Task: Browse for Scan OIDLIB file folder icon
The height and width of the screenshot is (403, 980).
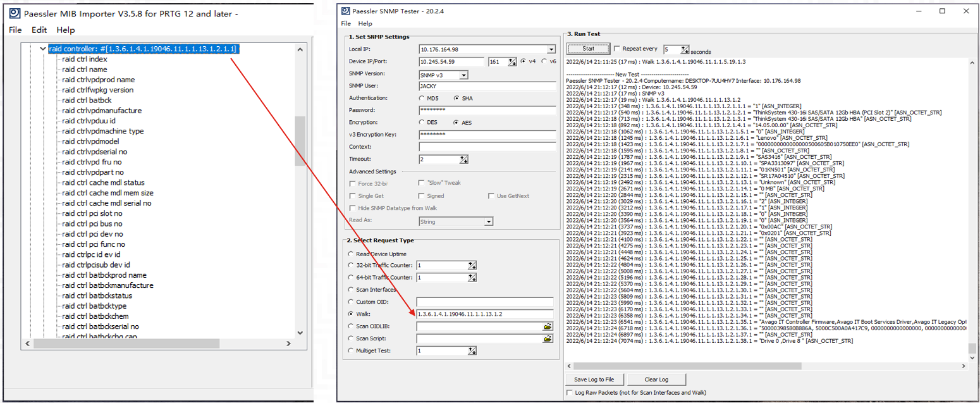Action: pyautogui.click(x=548, y=326)
